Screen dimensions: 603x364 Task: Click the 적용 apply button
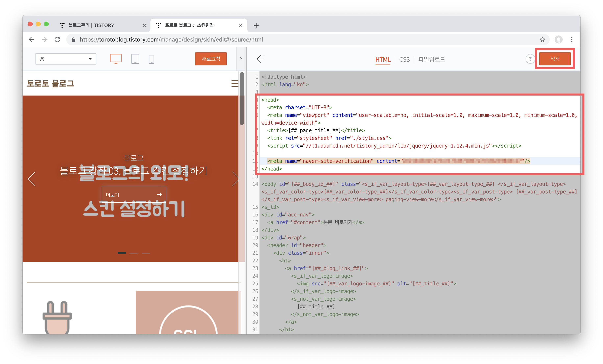pos(555,59)
